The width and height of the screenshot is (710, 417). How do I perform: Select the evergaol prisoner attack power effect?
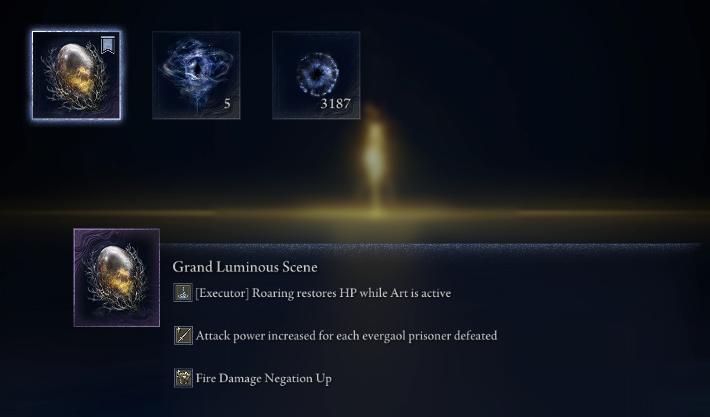point(346,336)
